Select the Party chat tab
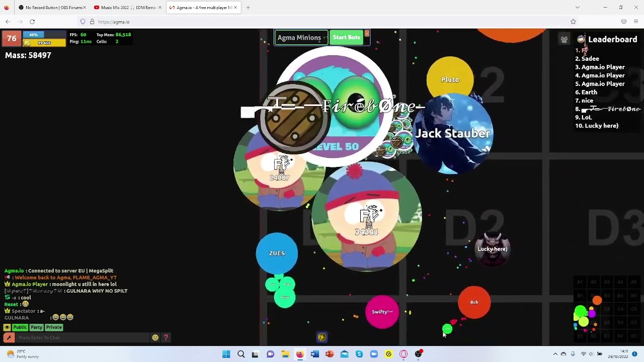644x362 pixels. click(36, 327)
